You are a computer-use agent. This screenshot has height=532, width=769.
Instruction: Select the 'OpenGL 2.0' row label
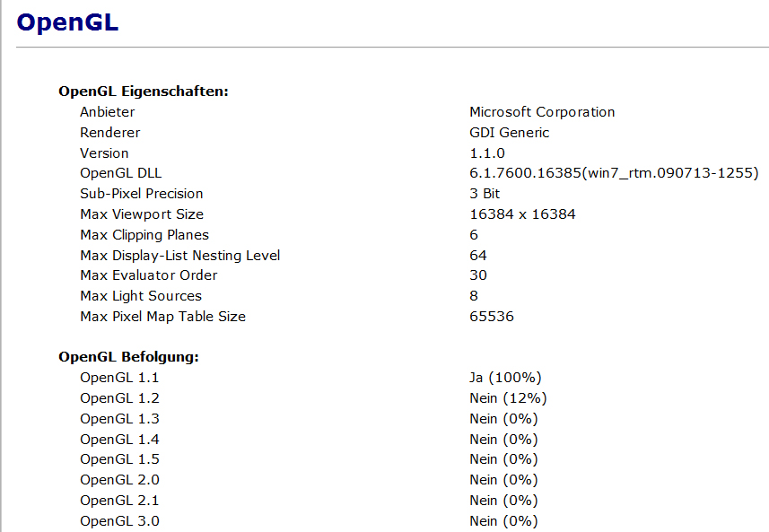[119, 480]
